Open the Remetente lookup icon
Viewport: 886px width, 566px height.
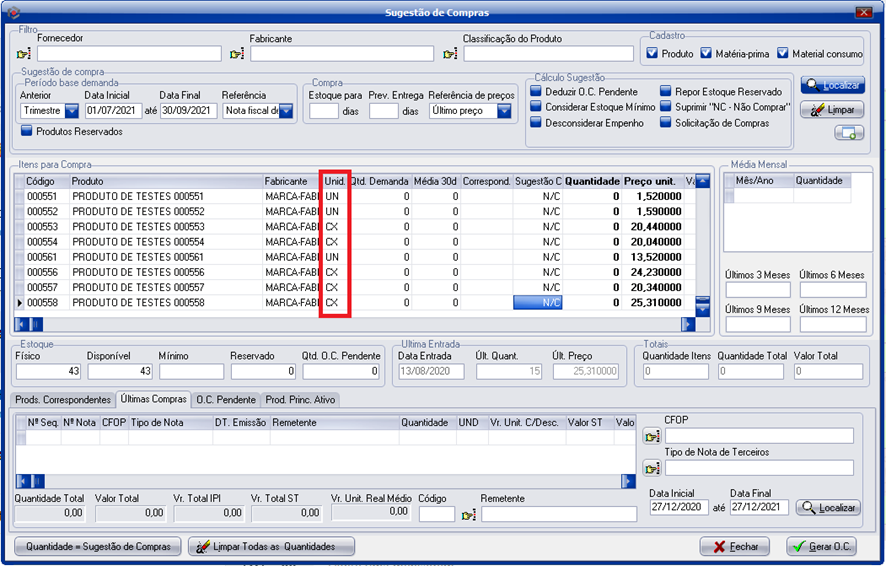pyautogui.click(x=468, y=515)
